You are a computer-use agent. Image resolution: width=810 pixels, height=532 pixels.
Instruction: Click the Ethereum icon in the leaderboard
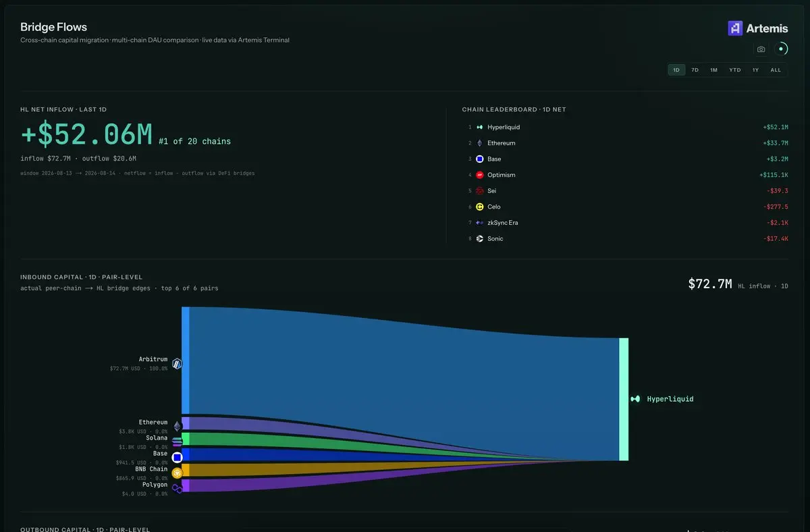[x=480, y=143]
